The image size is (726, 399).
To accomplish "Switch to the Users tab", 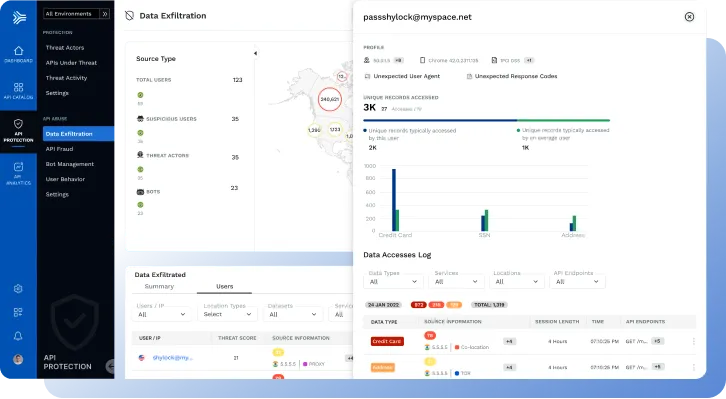I will [225, 287].
